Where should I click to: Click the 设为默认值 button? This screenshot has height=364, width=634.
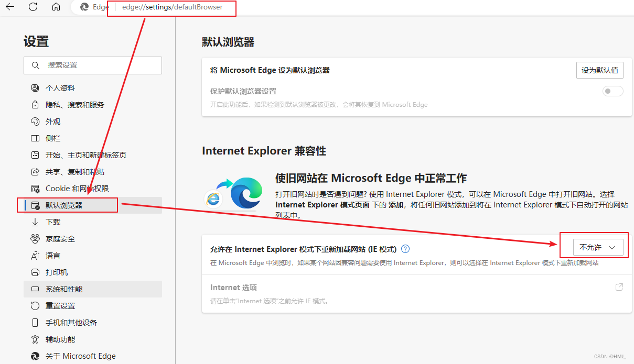600,70
